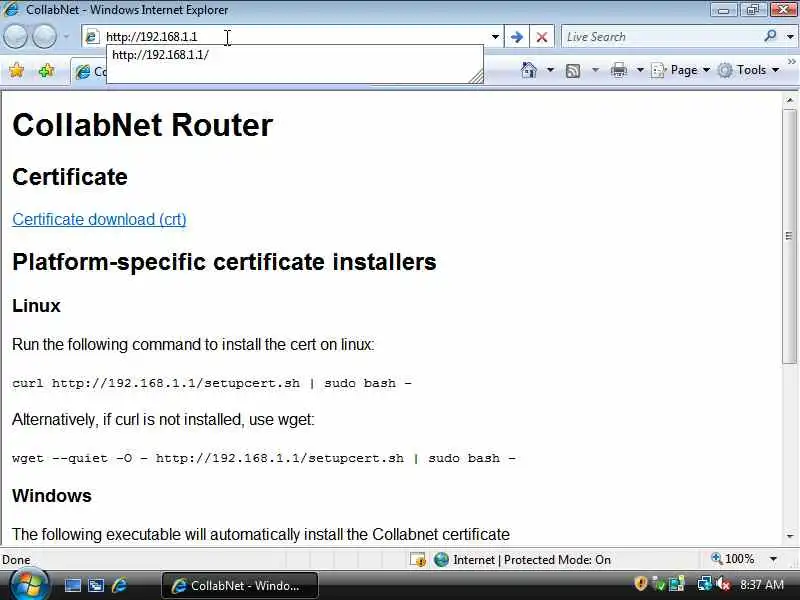Click the CollabNet taskbar window button
This screenshot has width=800, height=600.
tap(240, 585)
